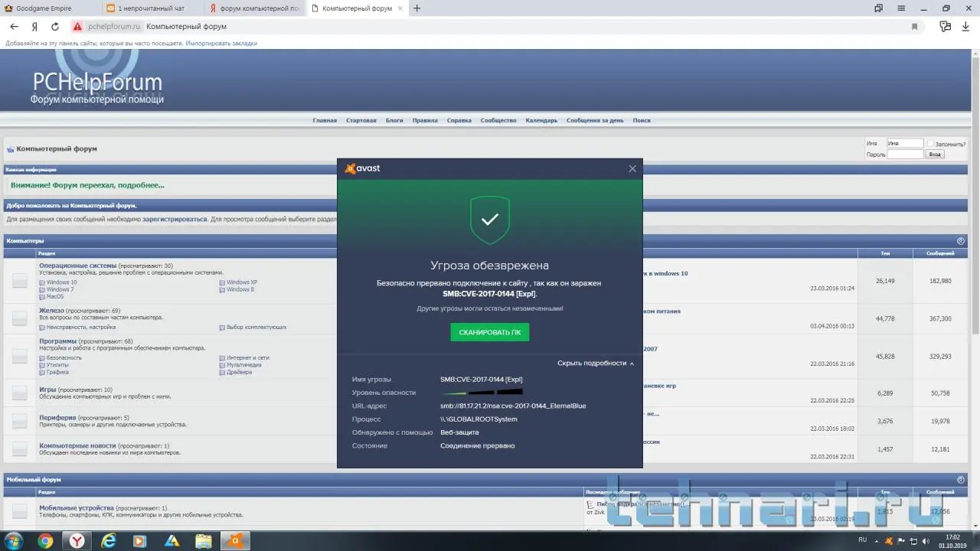Open the Windows 7 subforum

pos(60,289)
